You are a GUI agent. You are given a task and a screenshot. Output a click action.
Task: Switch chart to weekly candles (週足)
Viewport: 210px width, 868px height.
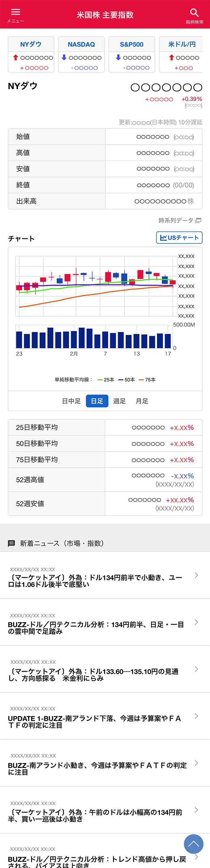click(x=119, y=401)
